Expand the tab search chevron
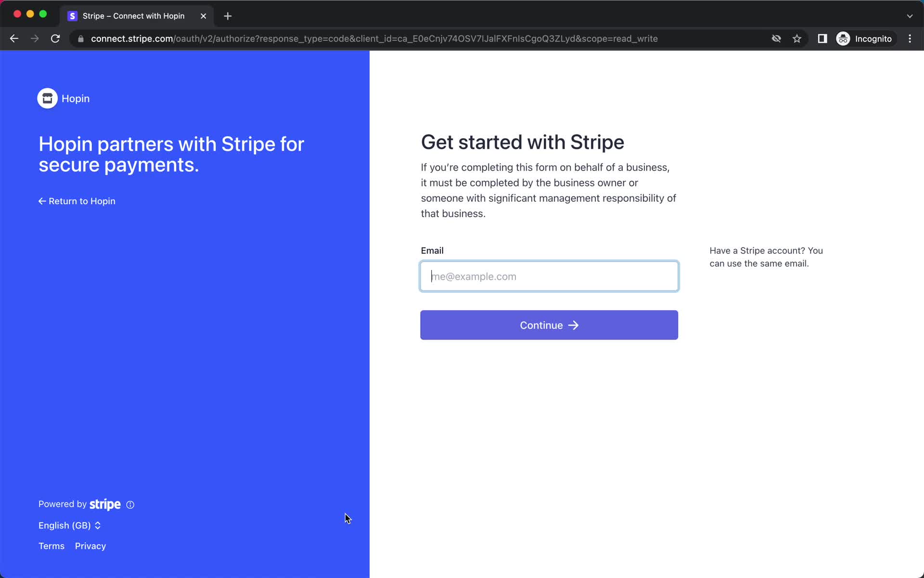 910,16
